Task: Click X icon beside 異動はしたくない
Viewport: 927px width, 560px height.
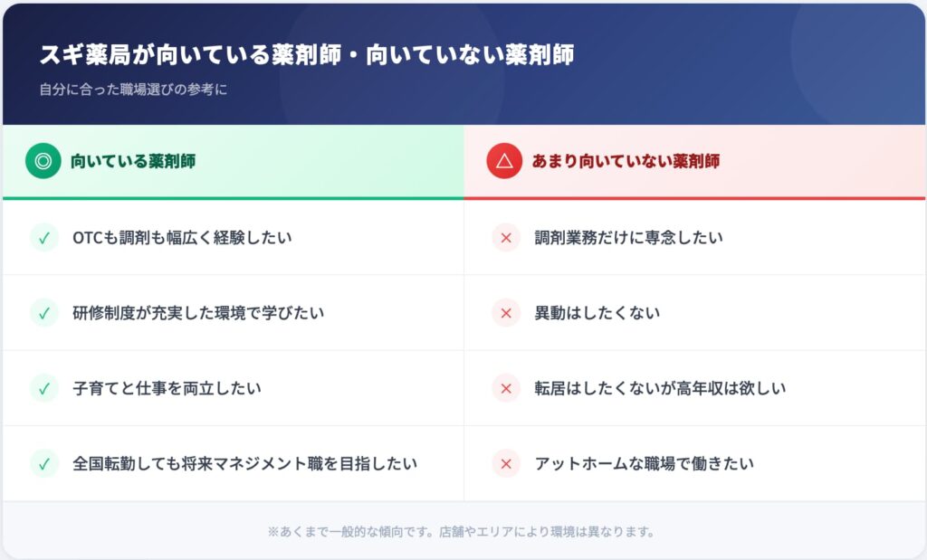Action: click(x=506, y=313)
